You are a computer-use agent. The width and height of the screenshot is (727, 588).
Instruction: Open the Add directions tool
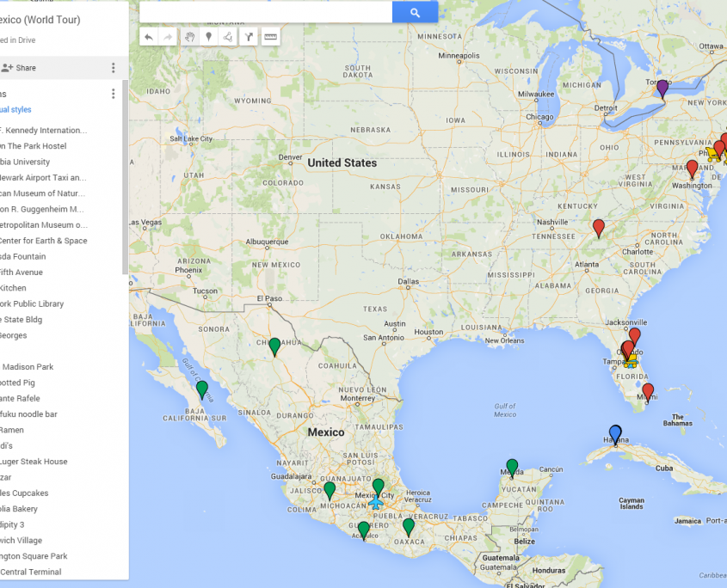(x=249, y=36)
